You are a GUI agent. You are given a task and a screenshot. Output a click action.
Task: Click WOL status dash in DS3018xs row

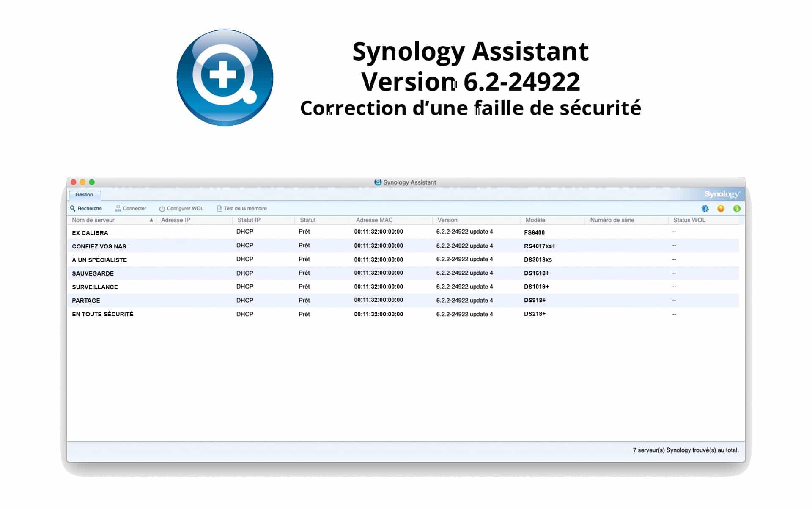tap(674, 259)
